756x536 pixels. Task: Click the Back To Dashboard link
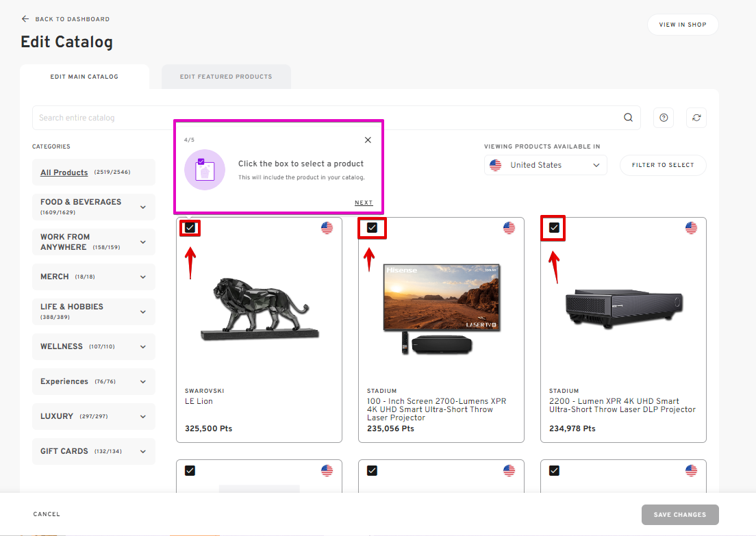click(73, 19)
